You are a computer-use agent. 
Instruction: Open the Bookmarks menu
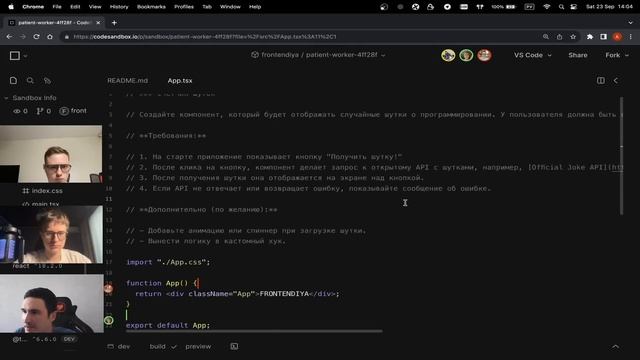151,7
